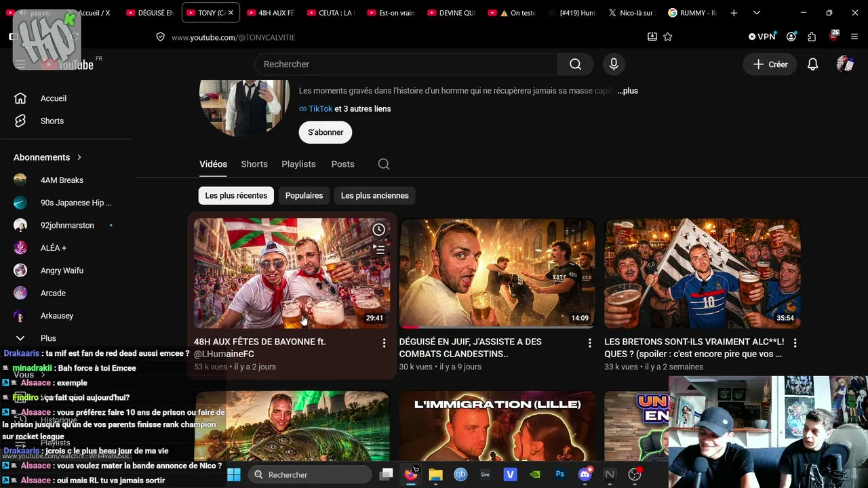This screenshot has width=868, height=488.
Task: Click the YouTube Rechercher search field
Action: (406, 64)
